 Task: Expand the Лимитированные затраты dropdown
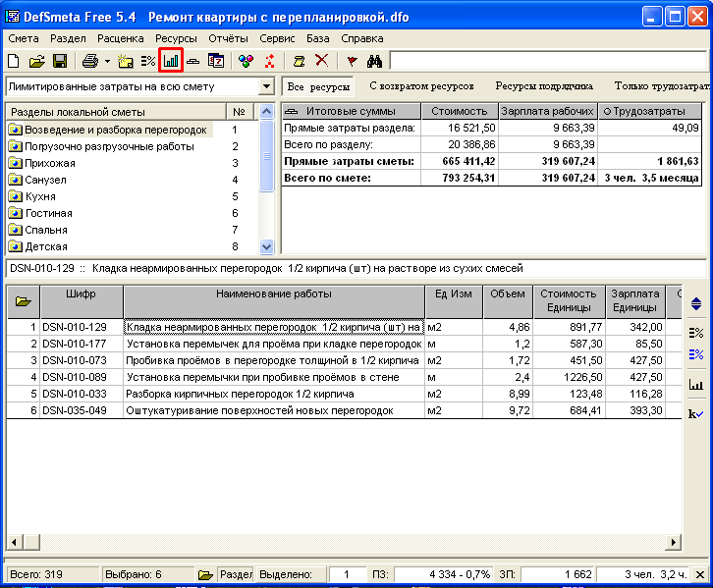point(266,87)
